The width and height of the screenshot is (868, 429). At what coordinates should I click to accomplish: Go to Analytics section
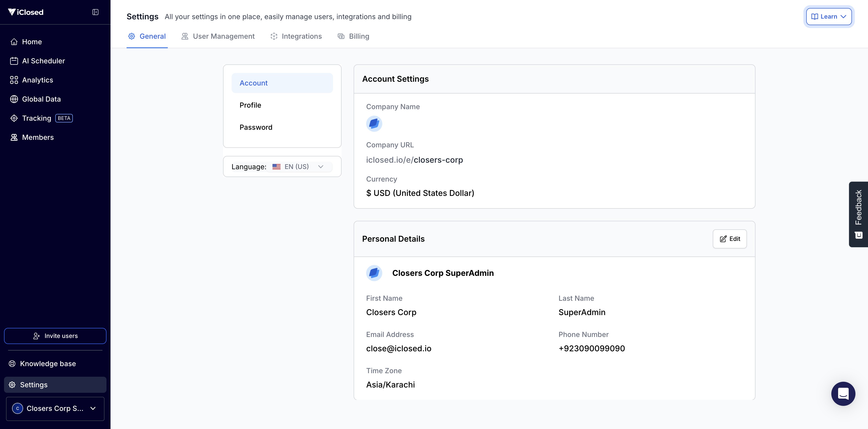coord(37,80)
